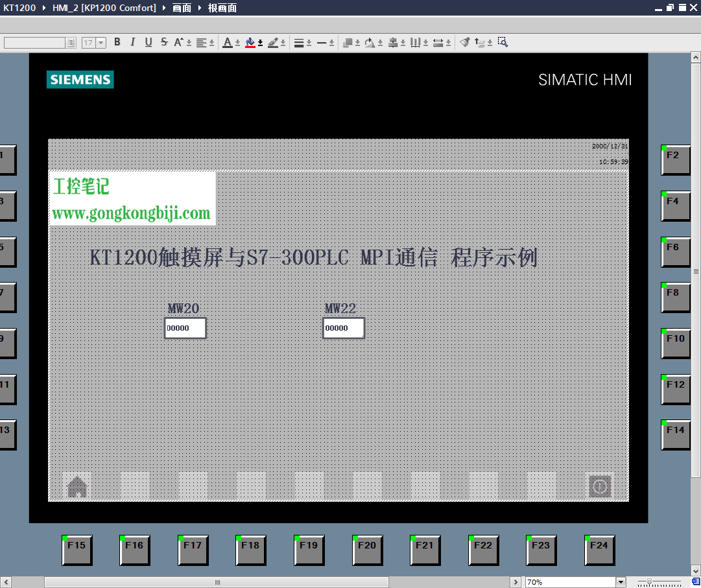Click the F6 function key

(x=676, y=252)
